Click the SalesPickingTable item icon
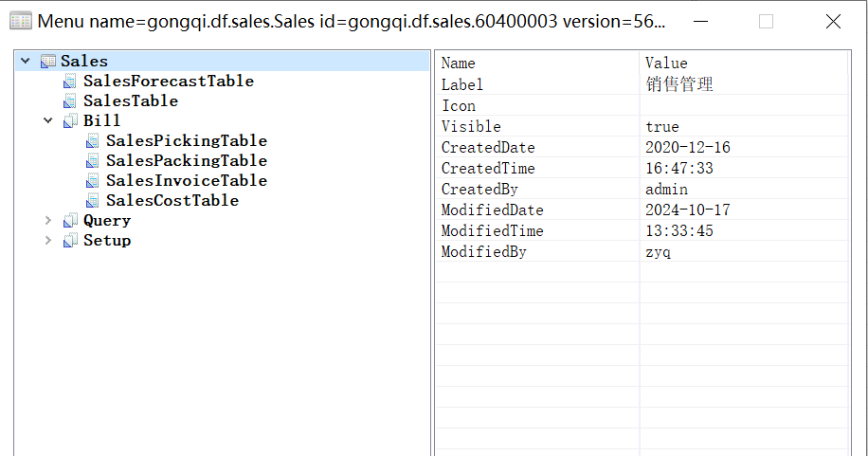Screen dimensions: 868x456 [93, 141]
